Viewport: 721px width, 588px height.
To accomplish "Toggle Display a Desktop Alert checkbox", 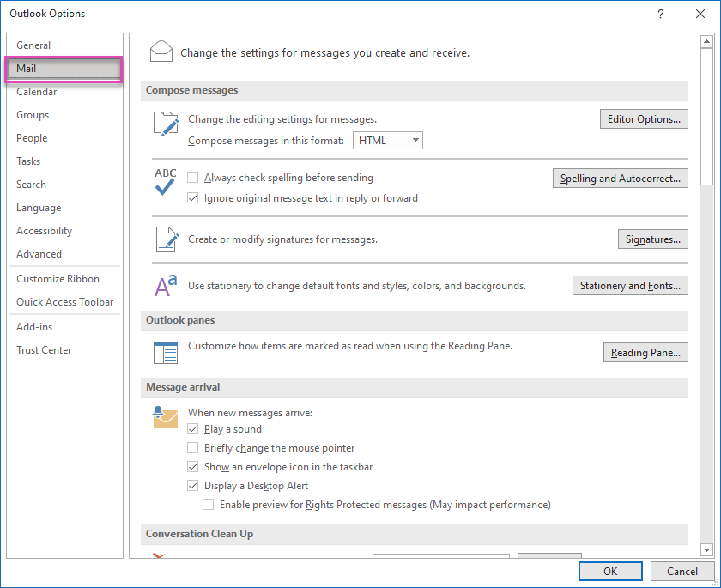I will tap(193, 486).
